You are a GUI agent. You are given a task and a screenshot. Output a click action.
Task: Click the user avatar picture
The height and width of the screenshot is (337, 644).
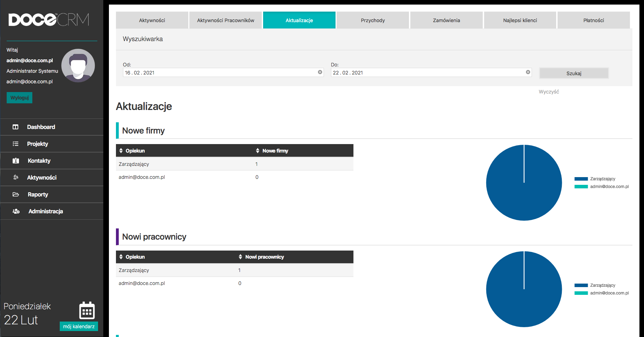click(78, 66)
